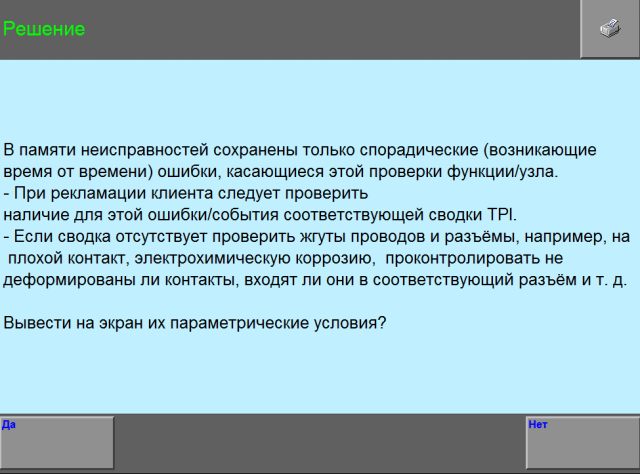Click the line starting '- Если сводка отсутствует'
The image size is (640, 474).
click(317, 237)
